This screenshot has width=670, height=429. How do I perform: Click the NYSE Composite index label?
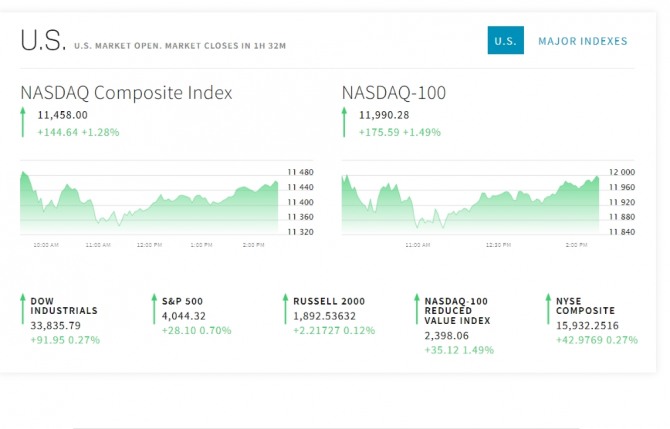(586, 306)
